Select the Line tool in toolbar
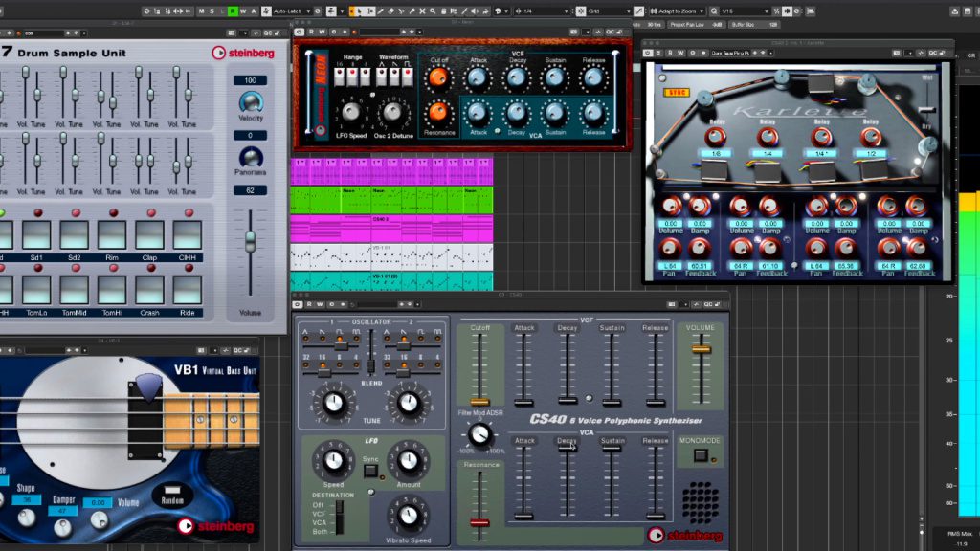980x551 pixels. pyautogui.click(x=464, y=11)
